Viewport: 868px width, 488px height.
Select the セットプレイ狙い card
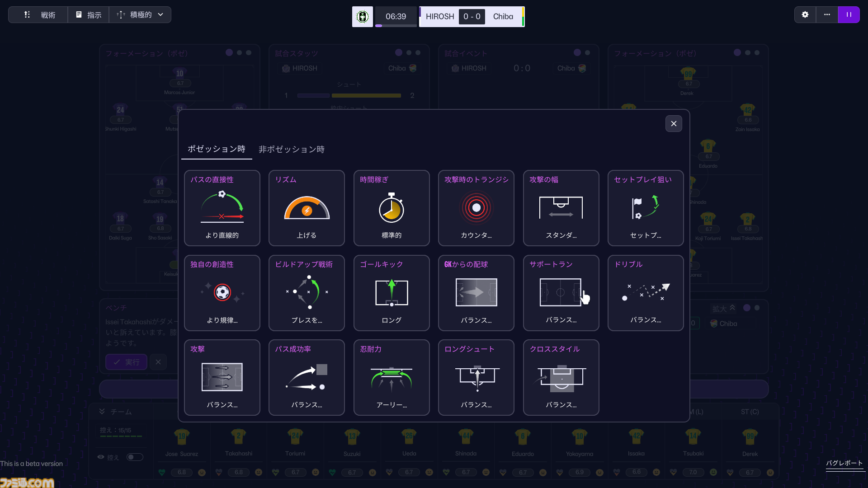[646, 208]
